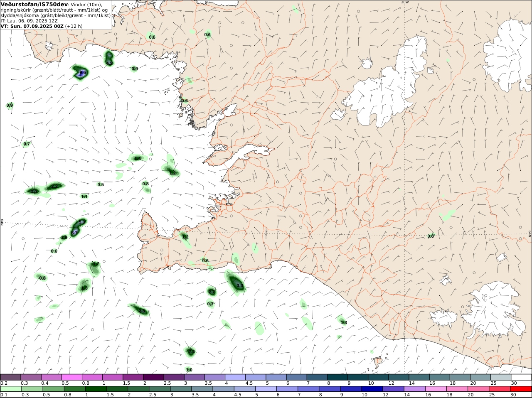The height and width of the screenshot is (398, 532).
Task: Click the 2.7 precipitation value on the map
Action: [212, 292]
